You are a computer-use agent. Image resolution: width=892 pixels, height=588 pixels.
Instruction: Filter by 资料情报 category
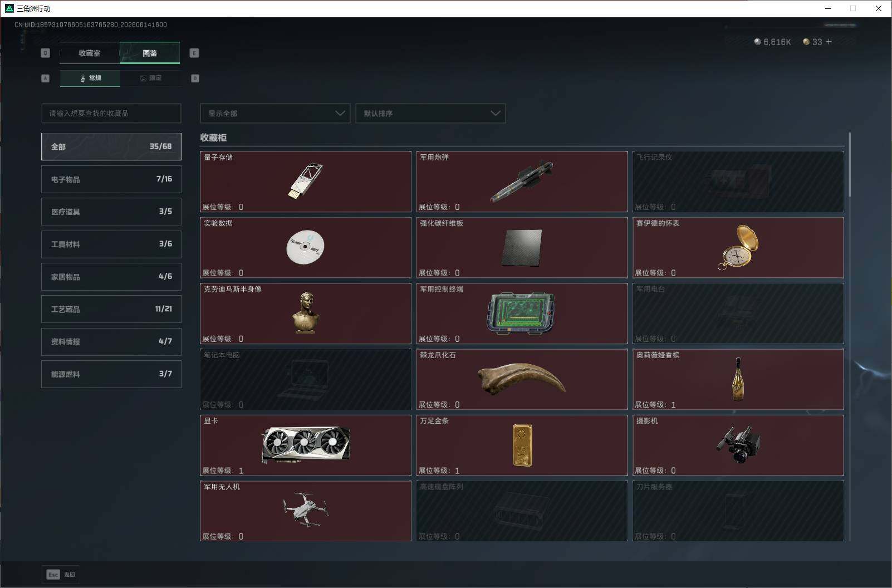pos(111,341)
